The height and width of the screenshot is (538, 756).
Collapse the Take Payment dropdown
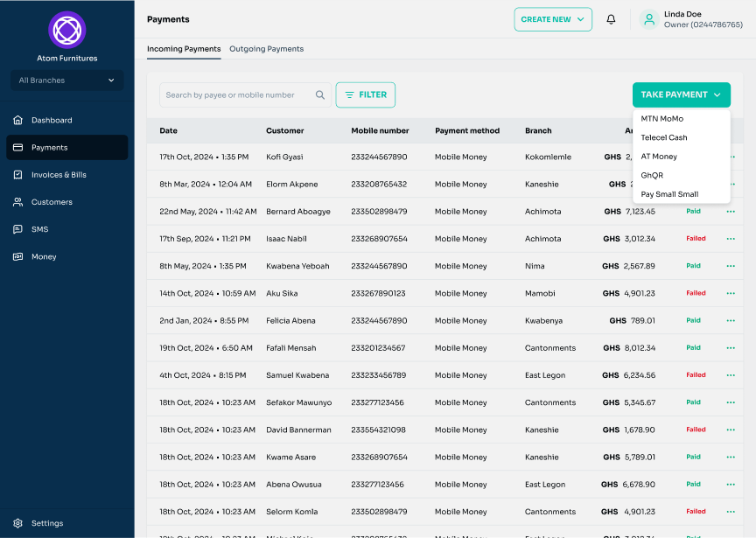(681, 94)
